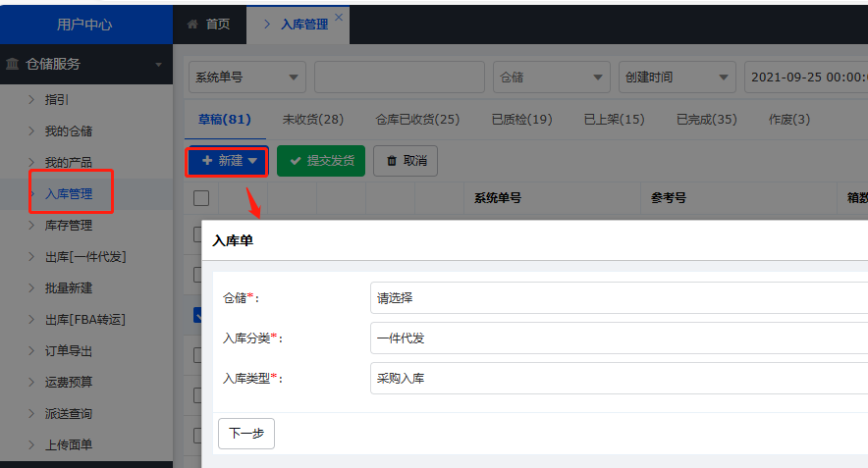Screen dimensions: 868x468
Task: Switch to the 已上架(15) tab
Action: coord(615,120)
